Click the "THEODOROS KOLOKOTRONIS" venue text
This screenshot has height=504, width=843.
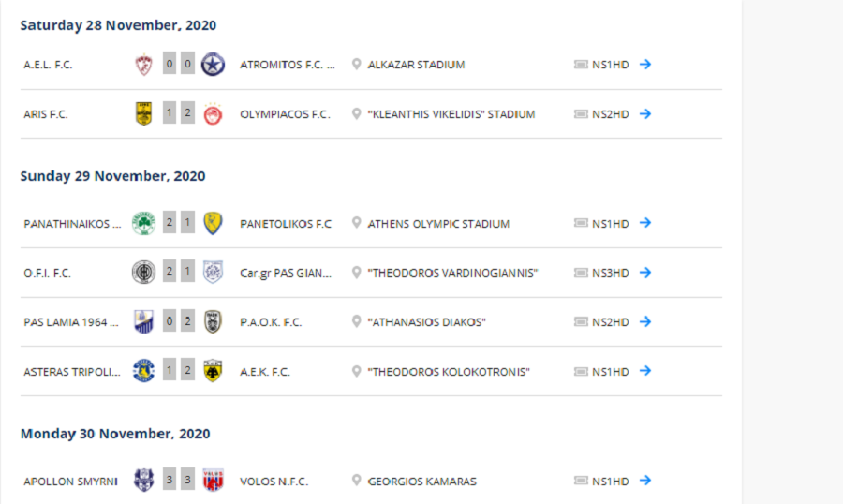pyautogui.click(x=449, y=372)
